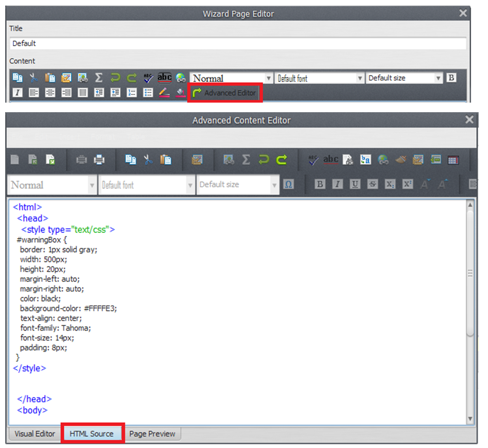
Task: Toggle Bold in Wizard Page Editor toolbar
Action: click(x=451, y=78)
